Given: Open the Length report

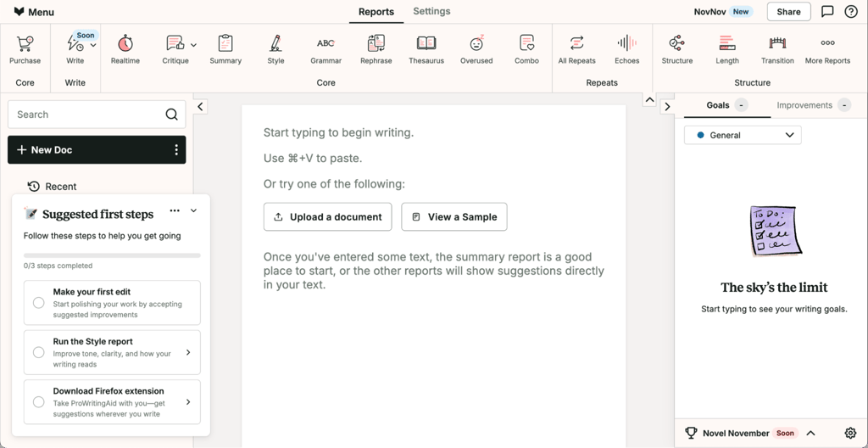Looking at the screenshot, I should (x=726, y=50).
